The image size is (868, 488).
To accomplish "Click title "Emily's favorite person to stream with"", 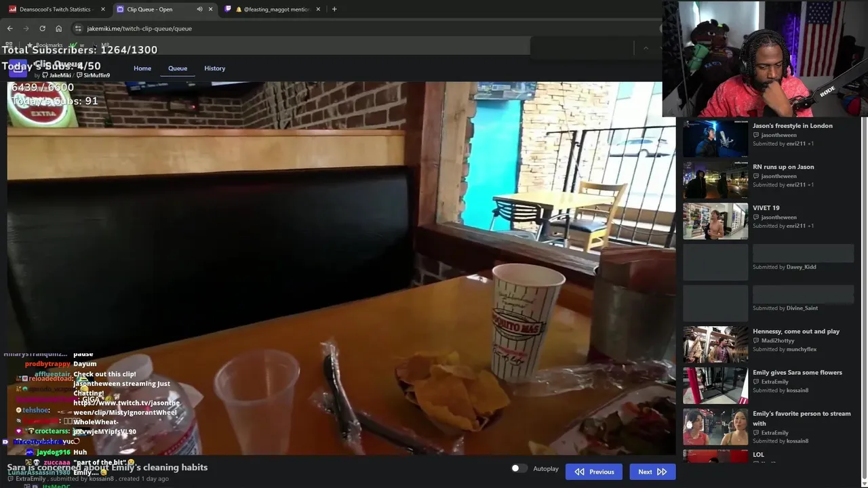I will click(x=802, y=418).
